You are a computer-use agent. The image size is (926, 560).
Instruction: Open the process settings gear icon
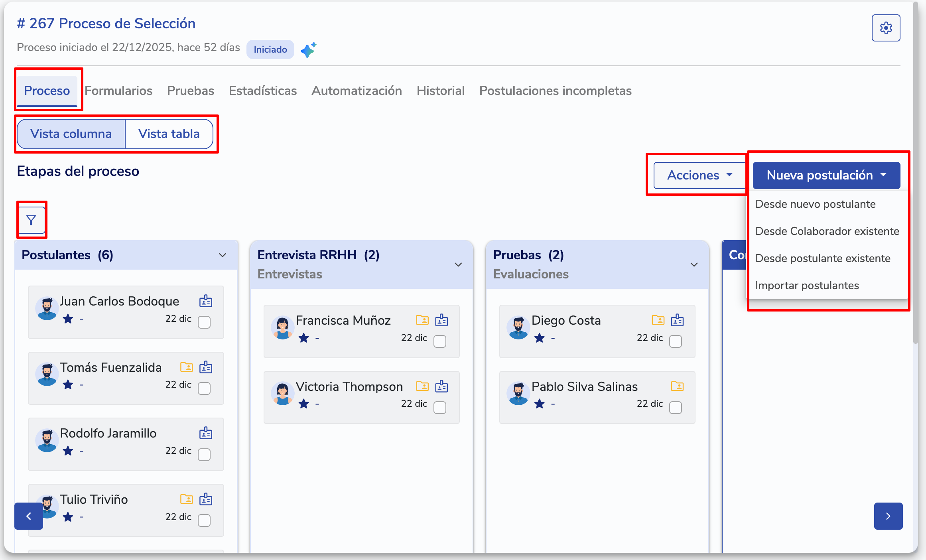tap(886, 28)
